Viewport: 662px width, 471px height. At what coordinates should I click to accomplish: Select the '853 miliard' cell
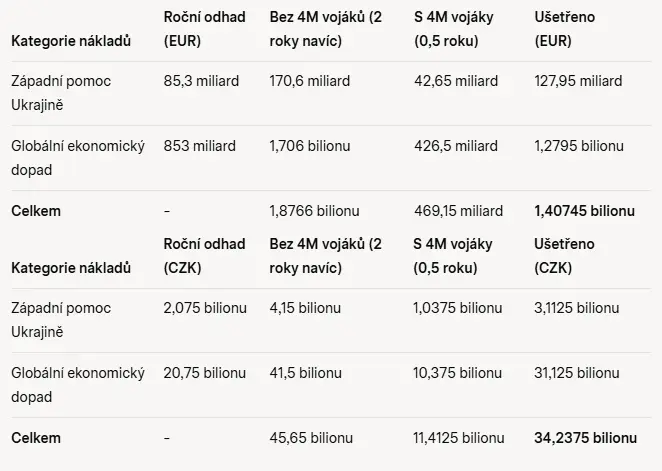pyautogui.click(x=200, y=146)
